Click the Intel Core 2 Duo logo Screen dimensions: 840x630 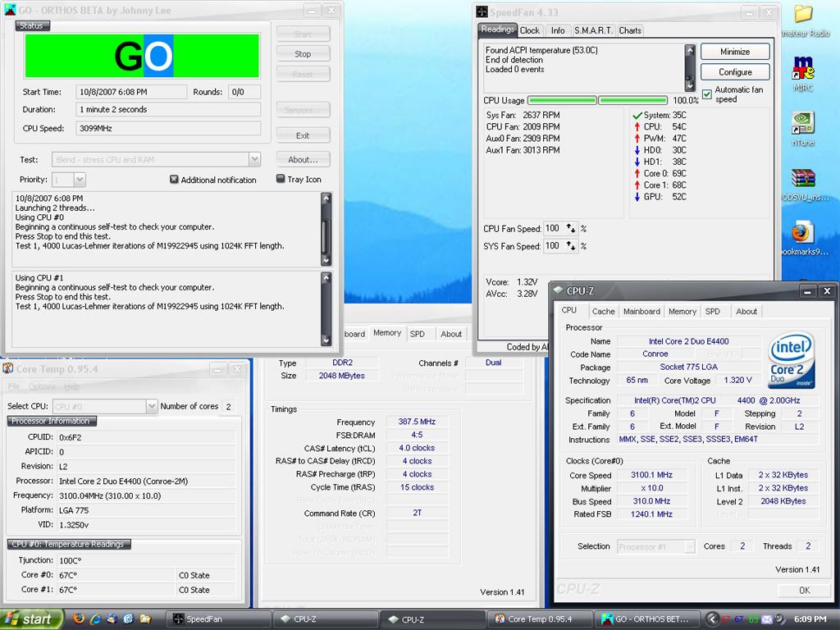[x=792, y=360]
